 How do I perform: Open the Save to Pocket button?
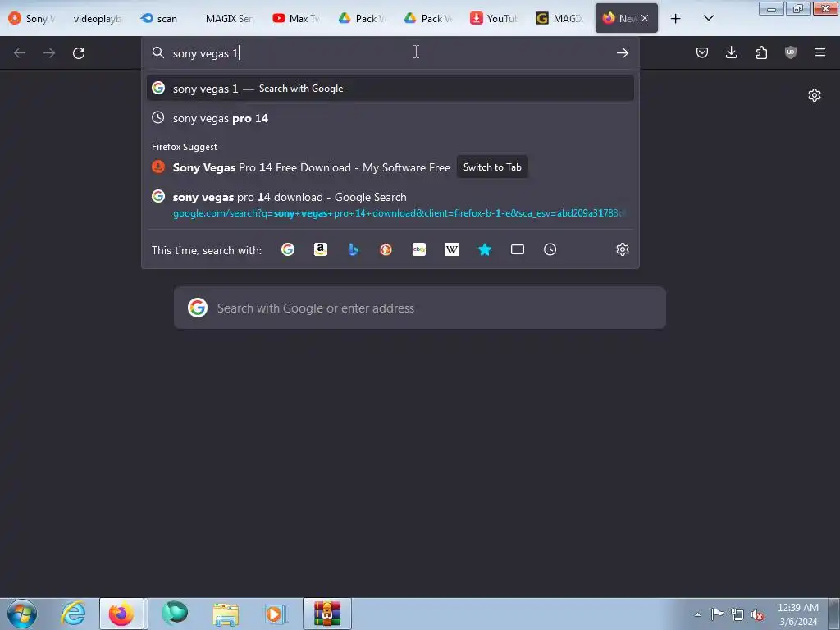[x=702, y=52]
